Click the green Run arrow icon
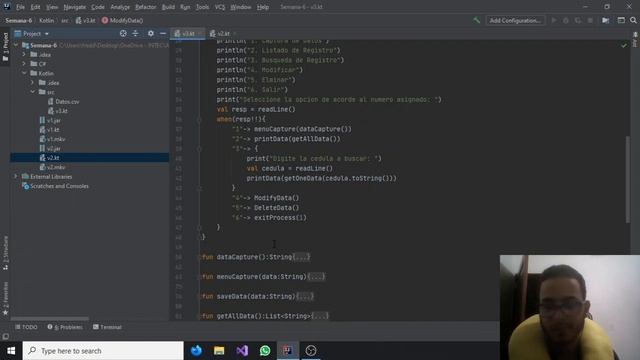This screenshot has height=360, width=640. pos(554,20)
